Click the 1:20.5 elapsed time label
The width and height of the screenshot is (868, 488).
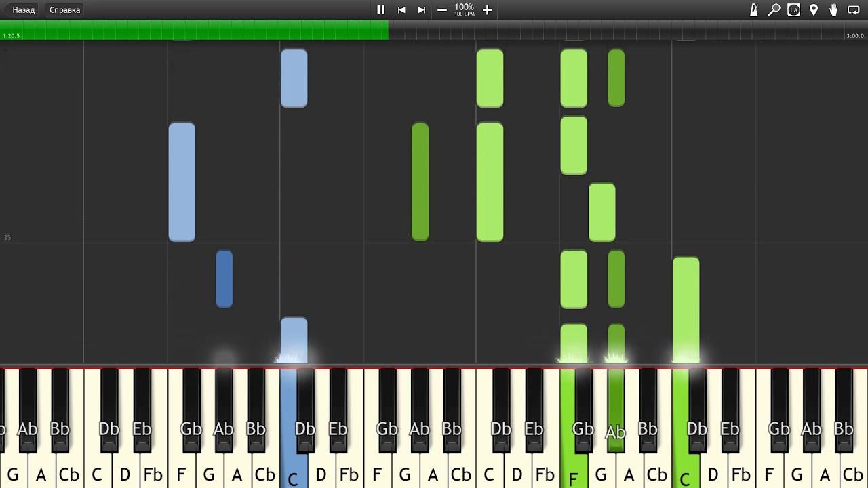pyautogui.click(x=12, y=35)
